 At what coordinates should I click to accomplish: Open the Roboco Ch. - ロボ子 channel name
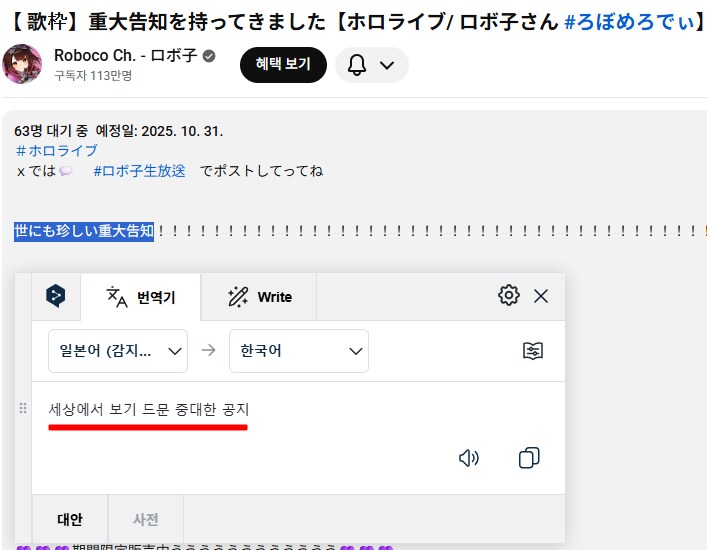coord(126,56)
